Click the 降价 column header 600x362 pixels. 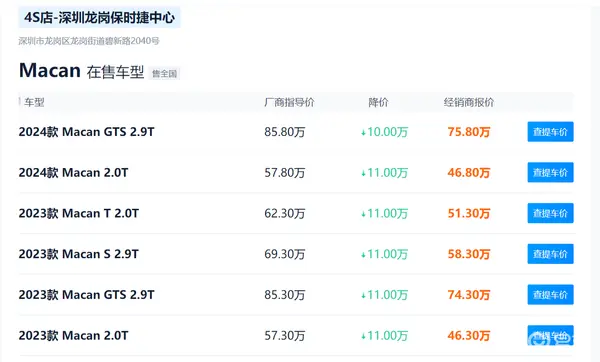coord(378,102)
